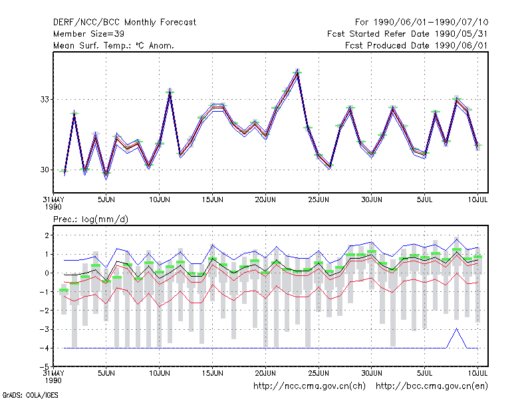Click the DERF/NCC/BCC Monthly Forecast title
This screenshot has width=532, height=399.
point(124,23)
